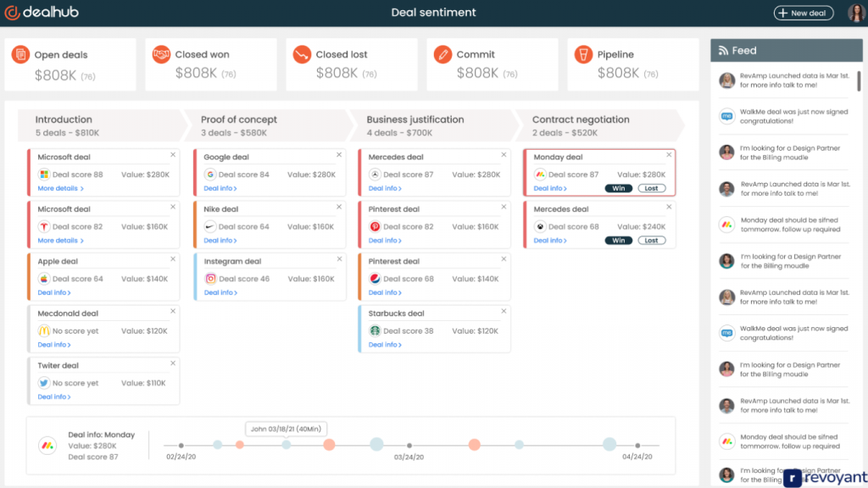Open Deal info link on Apple deal

coord(54,293)
